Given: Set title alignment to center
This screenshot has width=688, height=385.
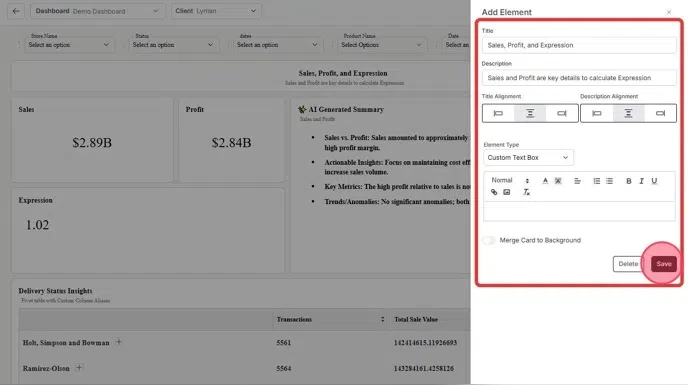Looking at the screenshot, I should (530, 113).
